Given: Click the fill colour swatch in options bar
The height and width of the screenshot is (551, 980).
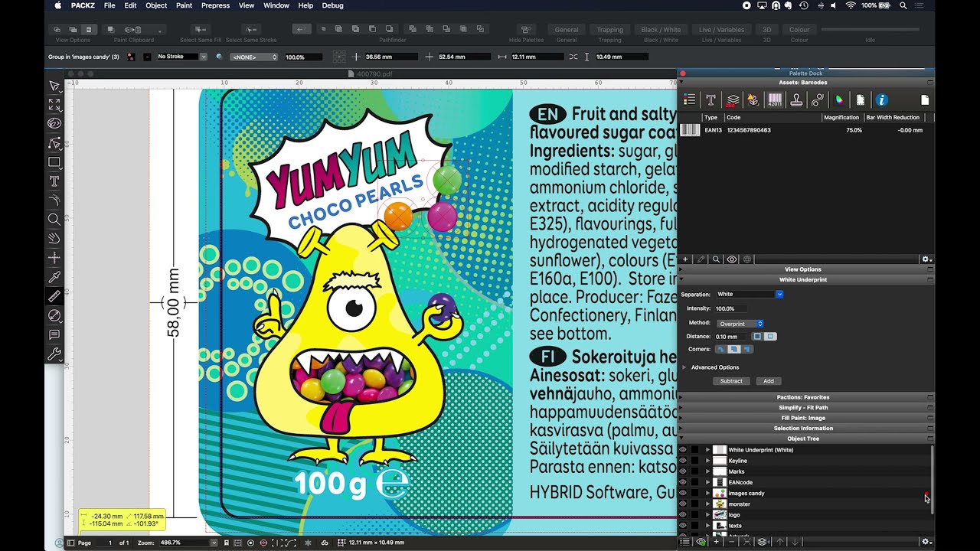Looking at the screenshot, I should point(131,57).
